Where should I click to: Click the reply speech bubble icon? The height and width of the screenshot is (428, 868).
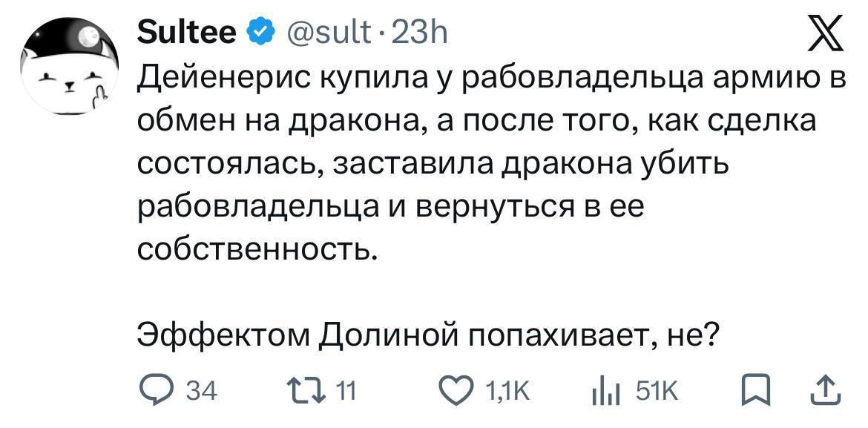point(155,390)
